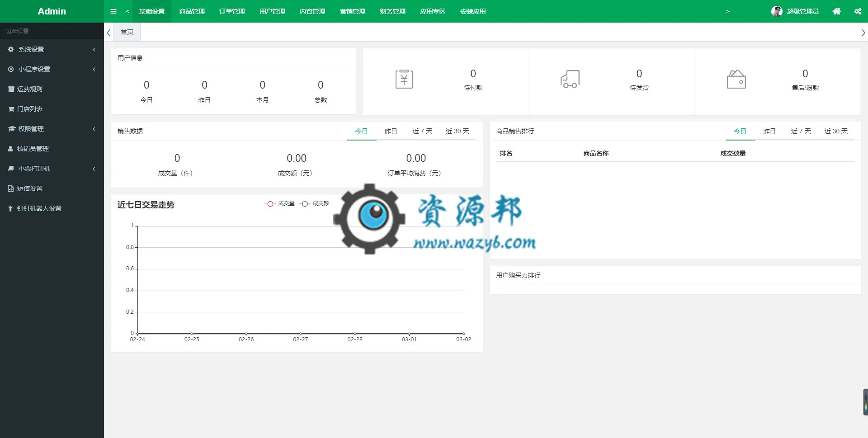Open 财务管理 top menu
This screenshot has width=868, height=438.
tap(393, 11)
